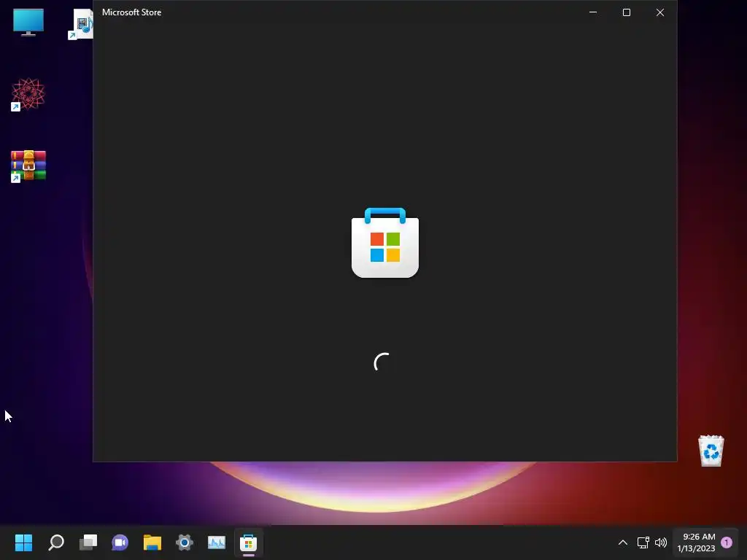Maximize the Microsoft Store window
The height and width of the screenshot is (560, 747).
(x=627, y=12)
